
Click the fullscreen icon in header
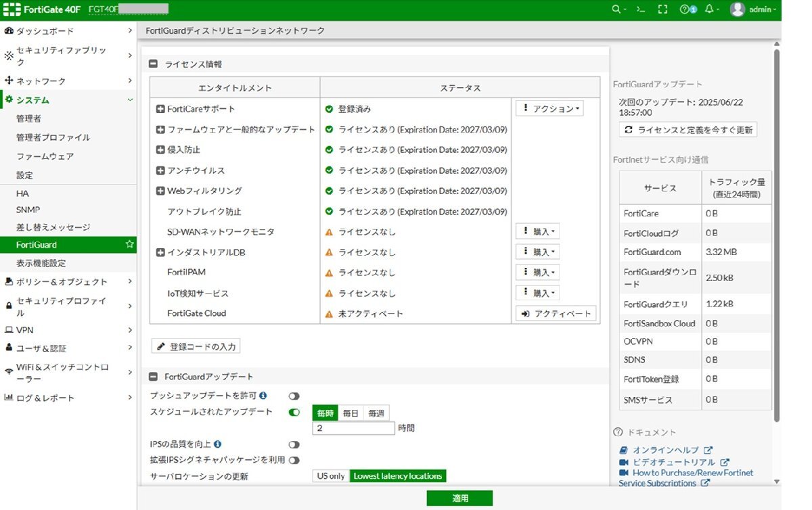662,9
